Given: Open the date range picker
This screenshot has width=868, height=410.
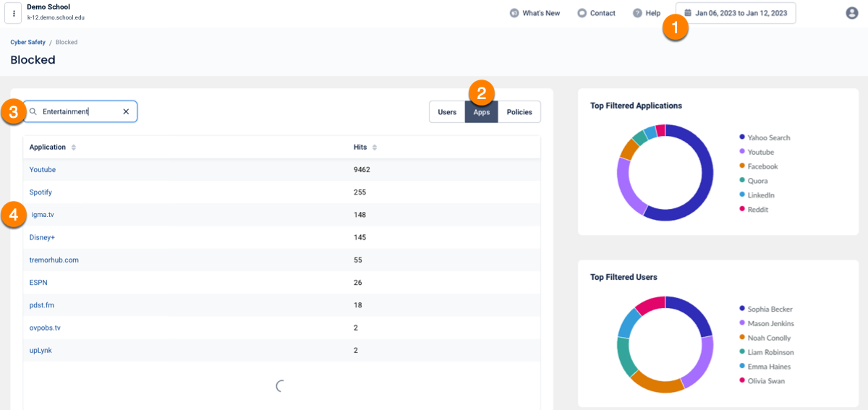Looking at the screenshot, I should [x=736, y=13].
